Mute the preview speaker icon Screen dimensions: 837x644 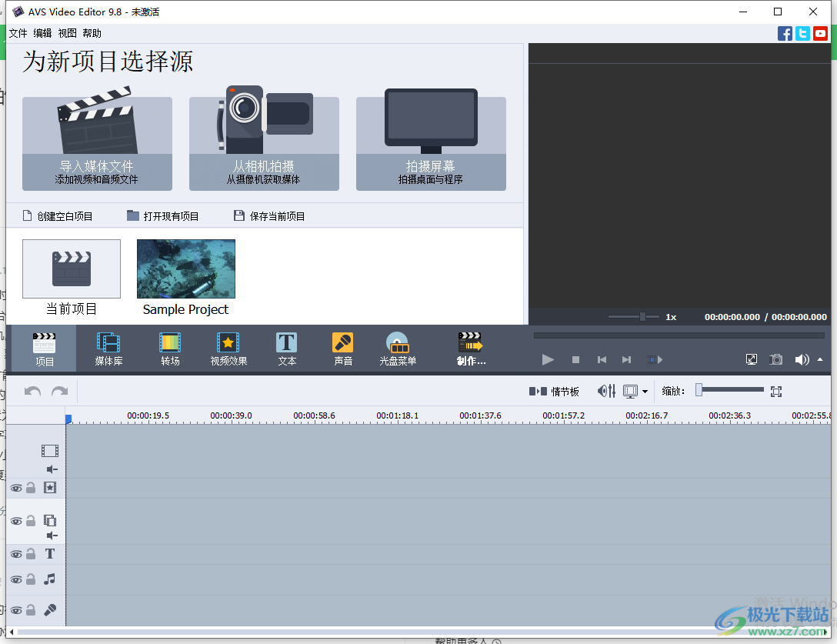(x=802, y=359)
